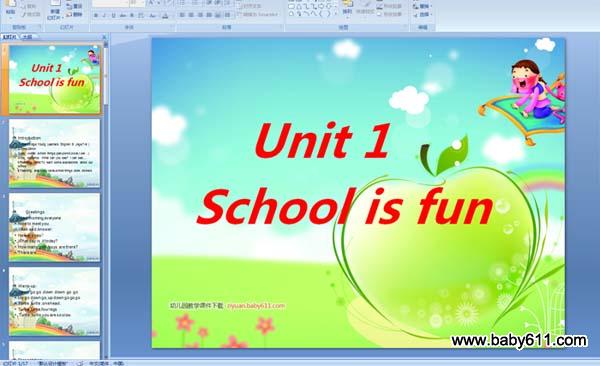Open the Replace dropdown in editing group
Viewport: 600px width, 366px height.
coord(423,6)
